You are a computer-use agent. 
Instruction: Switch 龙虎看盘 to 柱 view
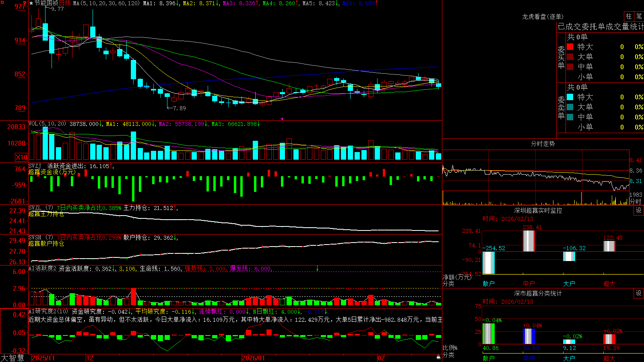click(629, 16)
